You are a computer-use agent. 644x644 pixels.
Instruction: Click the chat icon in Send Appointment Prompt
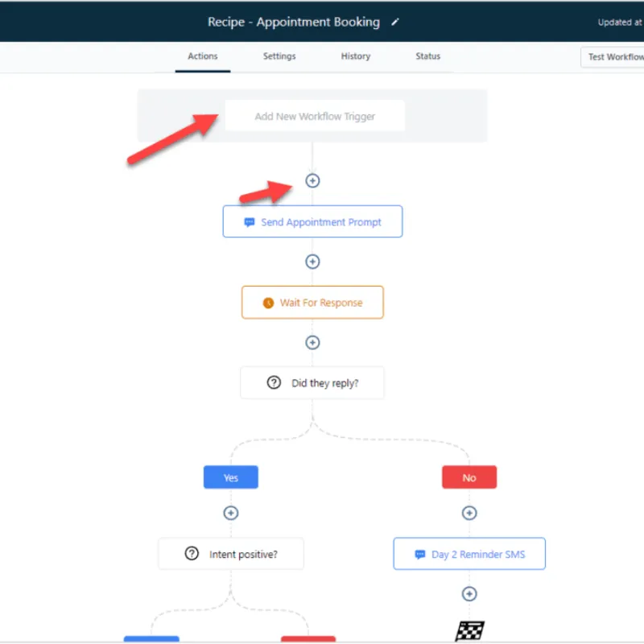coord(249,222)
